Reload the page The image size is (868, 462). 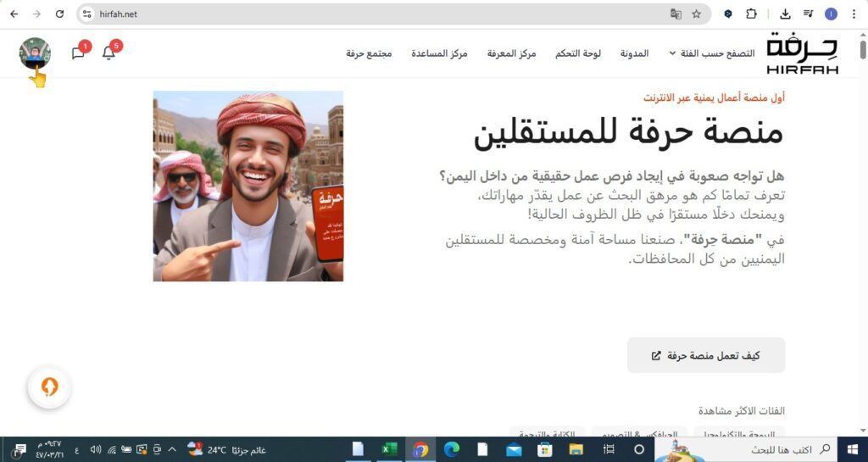(x=59, y=14)
